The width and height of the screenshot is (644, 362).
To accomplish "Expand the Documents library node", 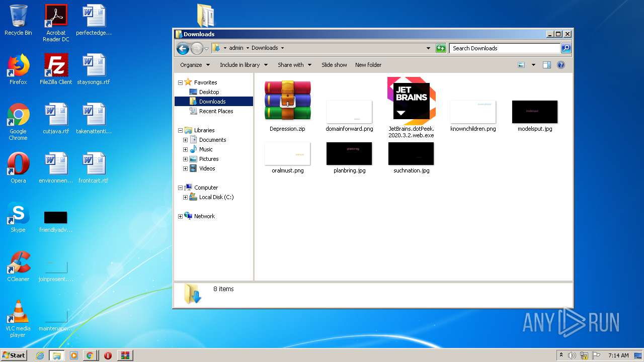I will coord(185,140).
